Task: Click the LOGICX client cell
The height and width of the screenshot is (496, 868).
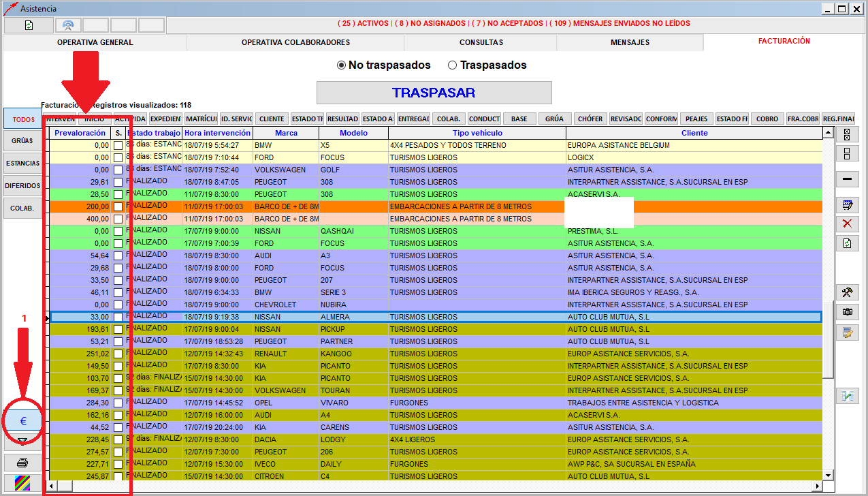Action: pyautogui.click(x=694, y=157)
